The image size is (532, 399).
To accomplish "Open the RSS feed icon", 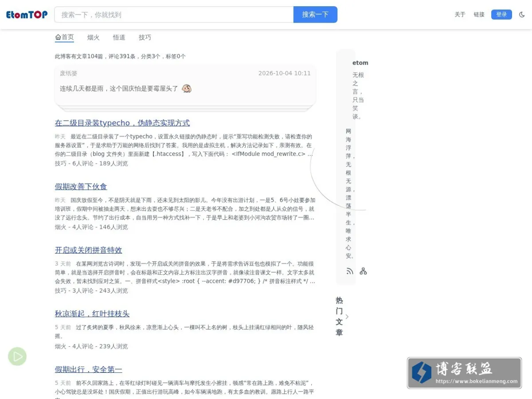I will coord(350,271).
